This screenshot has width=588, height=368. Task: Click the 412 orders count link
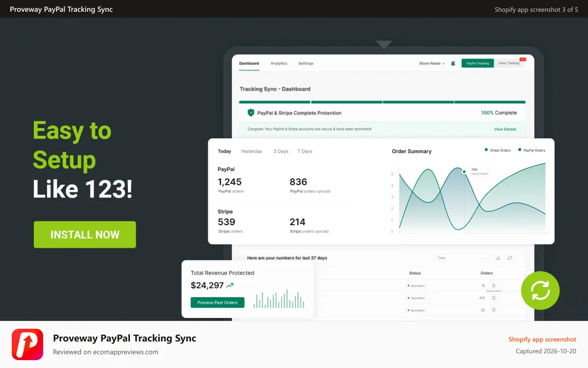(482, 298)
